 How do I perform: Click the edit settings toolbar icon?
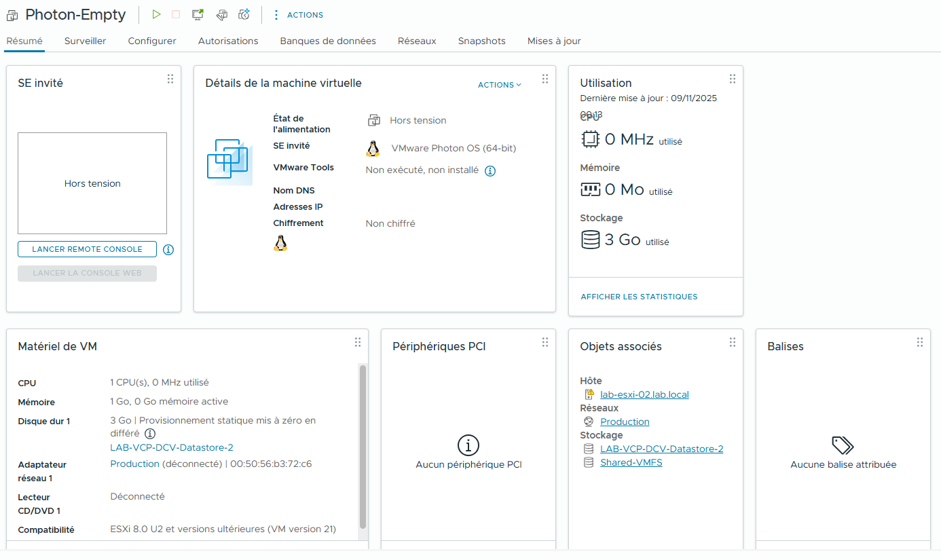click(221, 14)
